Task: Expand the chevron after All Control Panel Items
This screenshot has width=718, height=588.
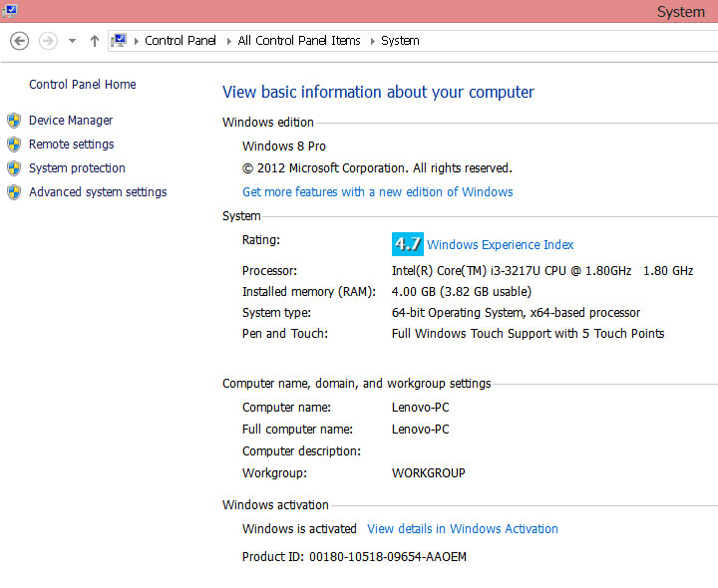Action: (372, 41)
